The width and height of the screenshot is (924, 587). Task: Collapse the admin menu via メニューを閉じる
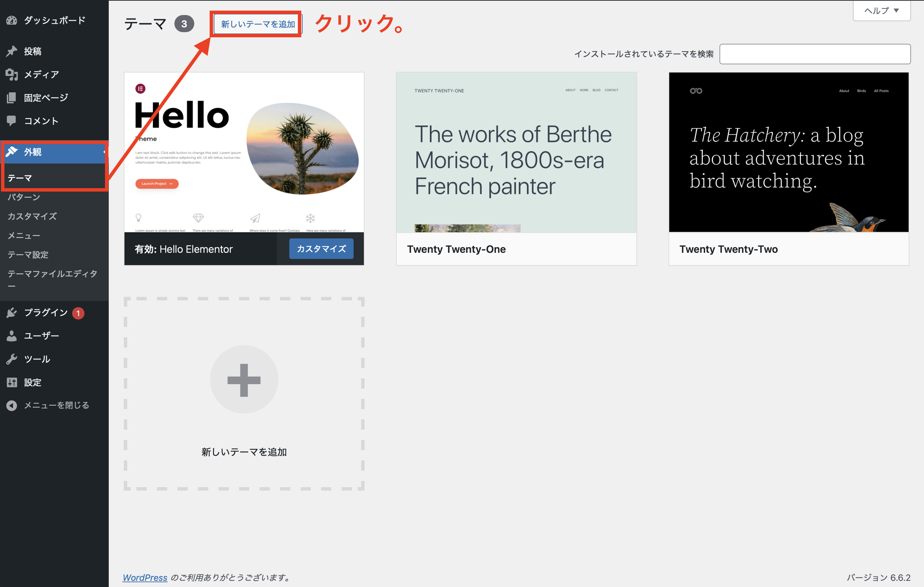(x=12, y=405)
